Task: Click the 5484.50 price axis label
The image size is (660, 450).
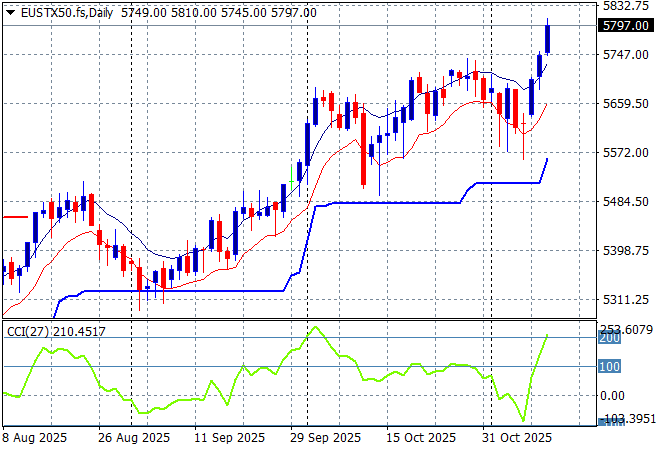Action: point(626,202)
